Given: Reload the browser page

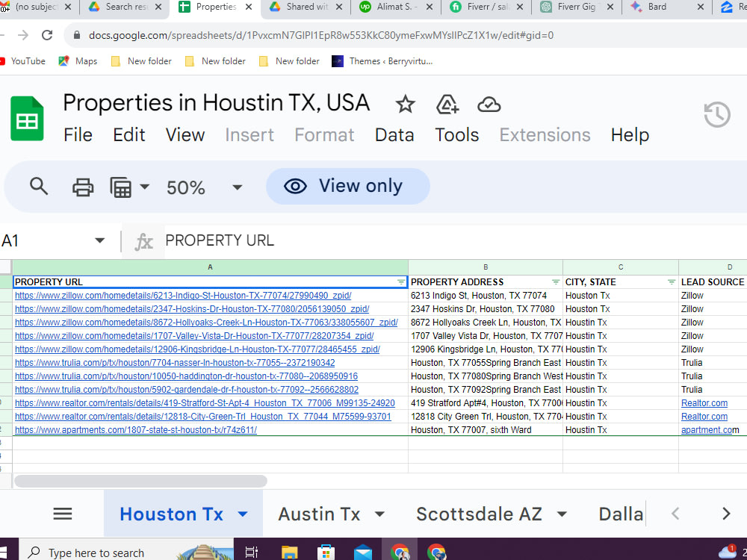Looking at the screenshot, I should [47, 35].
